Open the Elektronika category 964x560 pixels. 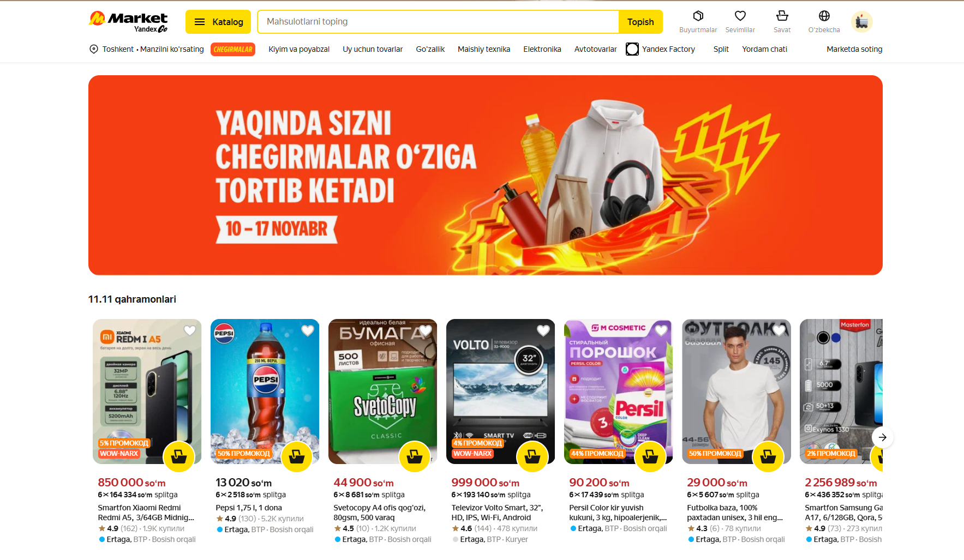click(542, 49)
